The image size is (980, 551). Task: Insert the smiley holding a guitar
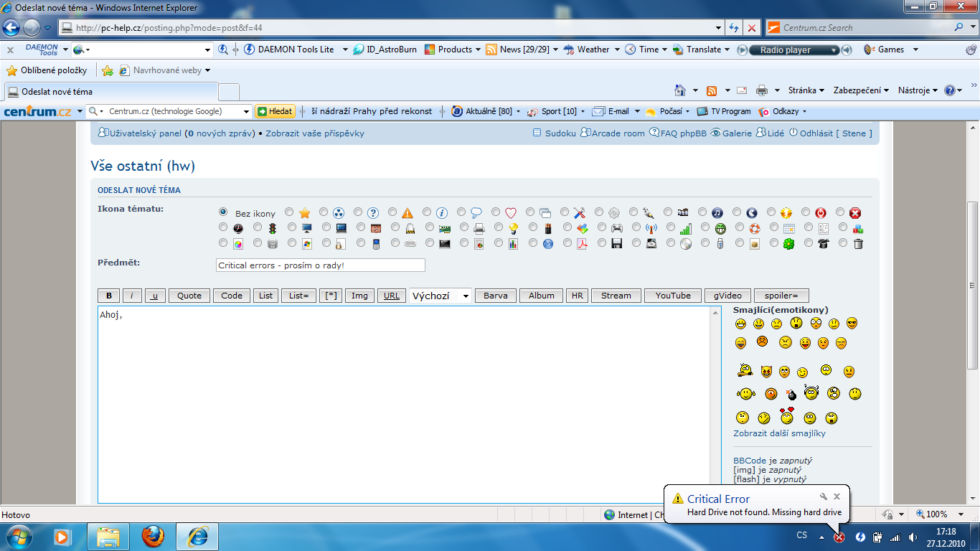(745, 371)
